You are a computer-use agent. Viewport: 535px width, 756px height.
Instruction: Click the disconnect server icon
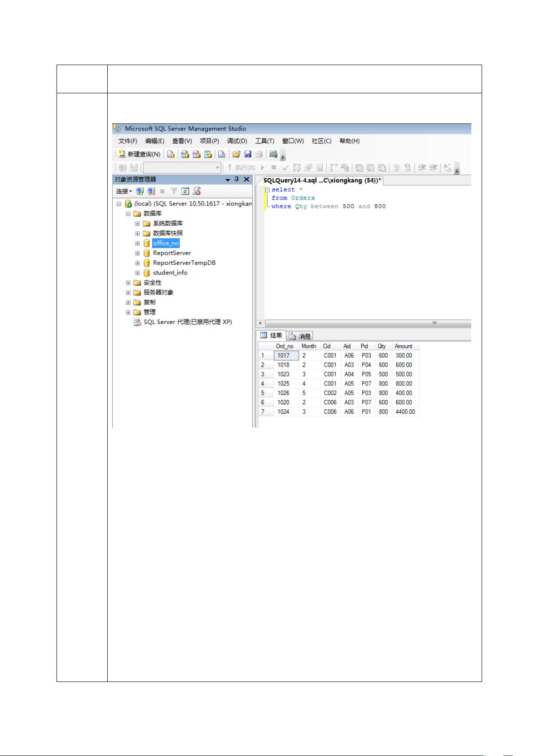[152, 191]
